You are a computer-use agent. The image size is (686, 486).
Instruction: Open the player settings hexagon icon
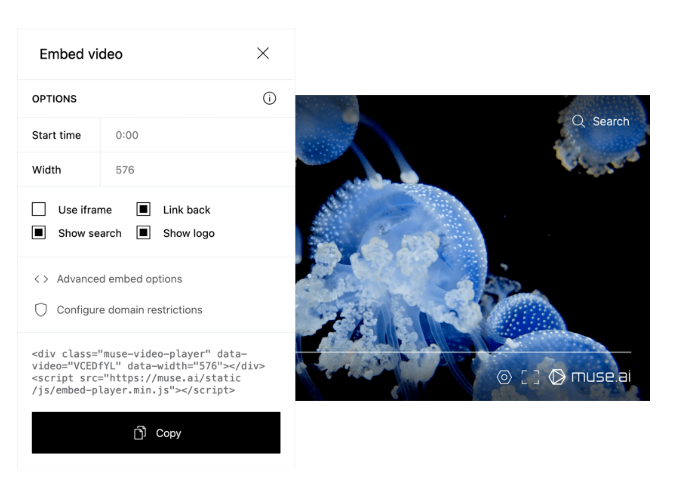504,377
